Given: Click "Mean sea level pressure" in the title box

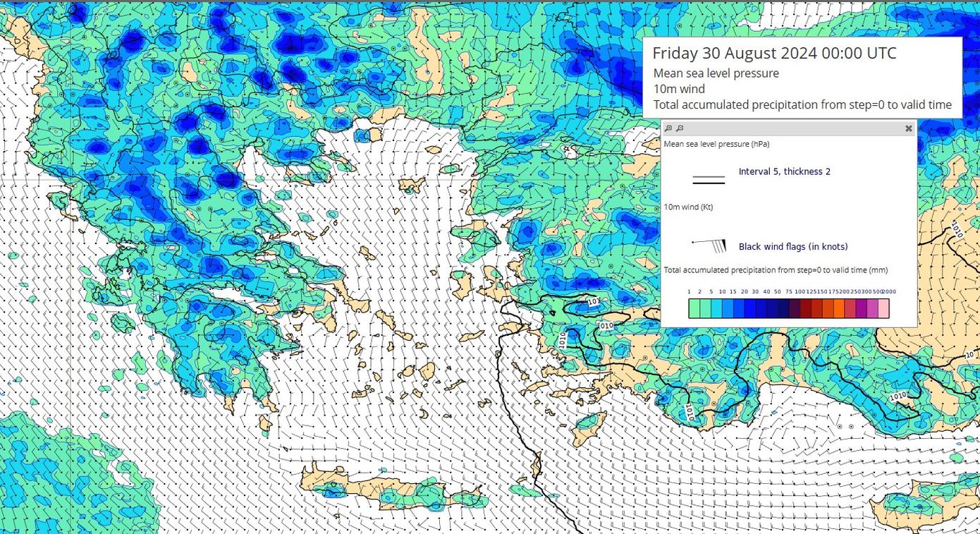Looking at the screenshot, I should tap(716, 73).
